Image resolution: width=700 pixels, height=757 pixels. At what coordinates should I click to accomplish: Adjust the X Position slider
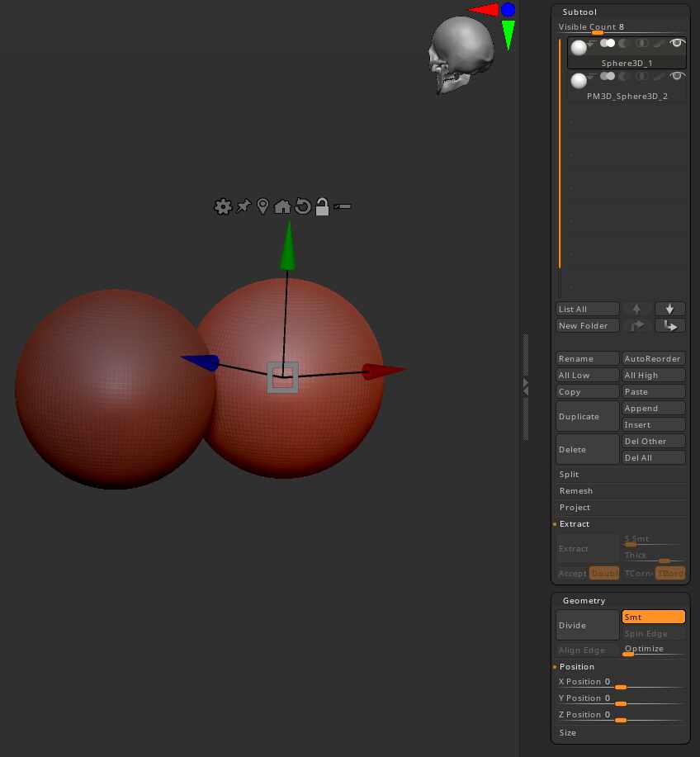(x=621, y=683)
